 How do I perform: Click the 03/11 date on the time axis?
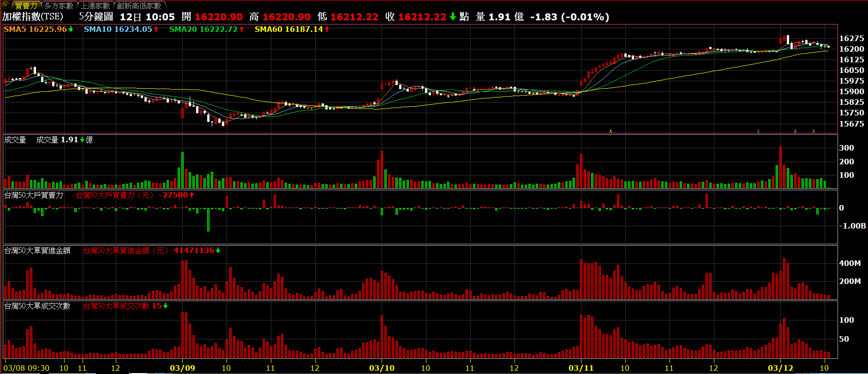click(x=581, y=368)
